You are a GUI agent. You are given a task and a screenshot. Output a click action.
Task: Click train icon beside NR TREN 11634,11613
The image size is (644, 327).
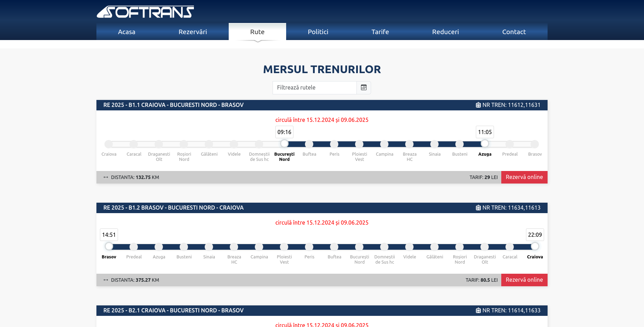point(478,208)
